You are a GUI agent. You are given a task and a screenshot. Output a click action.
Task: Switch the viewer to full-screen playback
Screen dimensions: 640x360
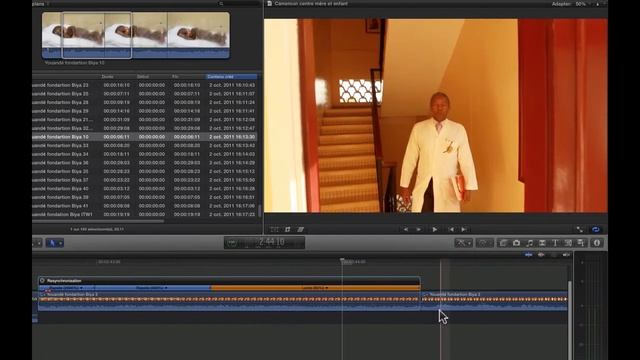pyautogui.click(x=580, y=229)
